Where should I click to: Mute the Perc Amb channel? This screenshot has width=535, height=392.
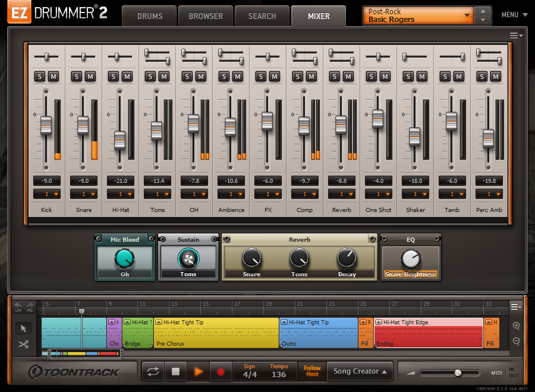pos(495,77)
